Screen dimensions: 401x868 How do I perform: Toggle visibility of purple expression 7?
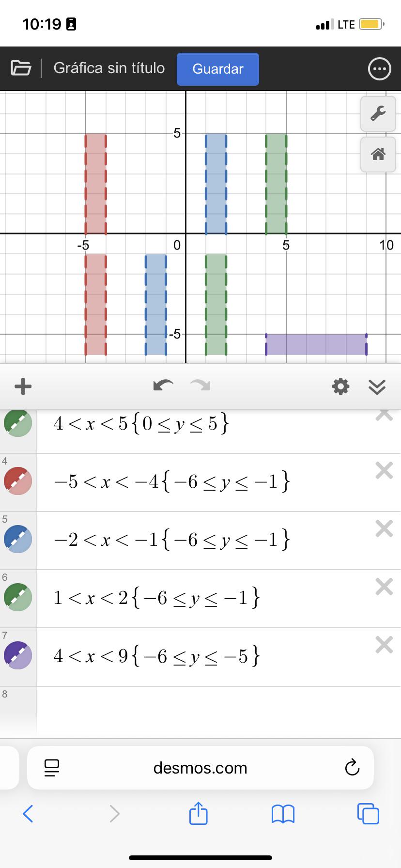(18, 656)
